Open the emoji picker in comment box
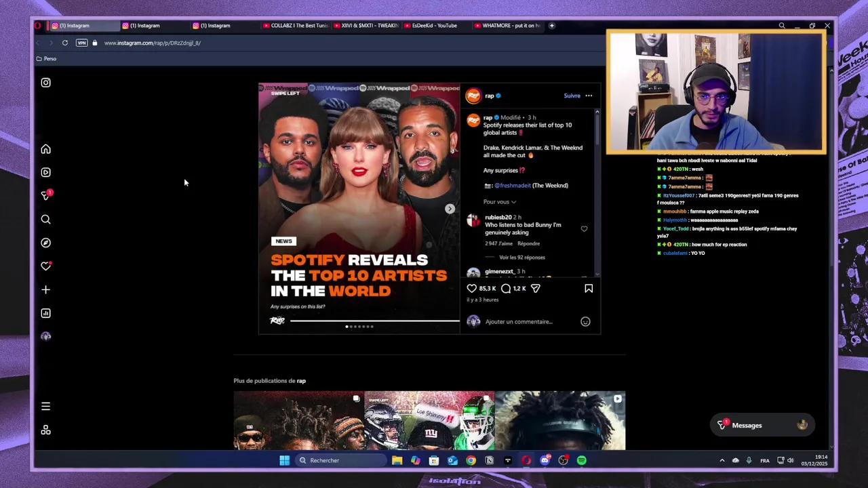 [x=585, y=322]
